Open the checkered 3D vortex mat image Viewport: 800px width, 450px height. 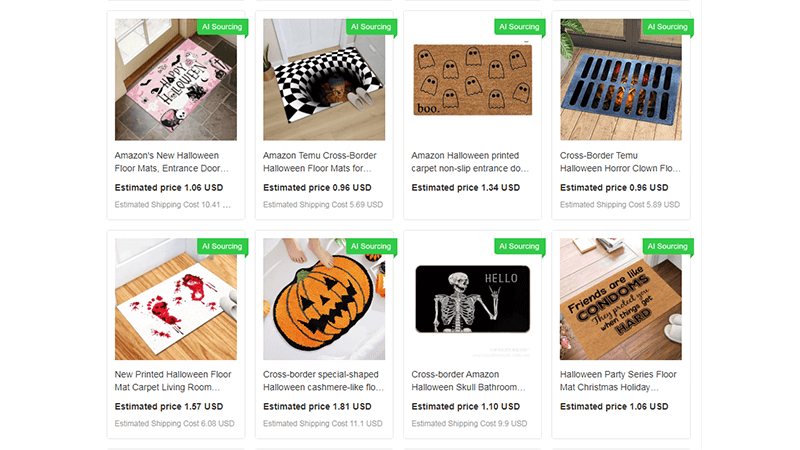tap(324, 80)
